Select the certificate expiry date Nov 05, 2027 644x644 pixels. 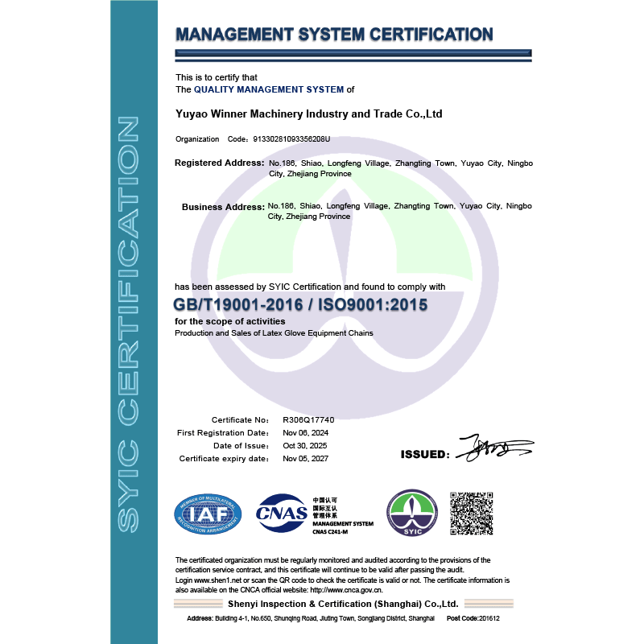pyautogui.click(x=305, y=459)
